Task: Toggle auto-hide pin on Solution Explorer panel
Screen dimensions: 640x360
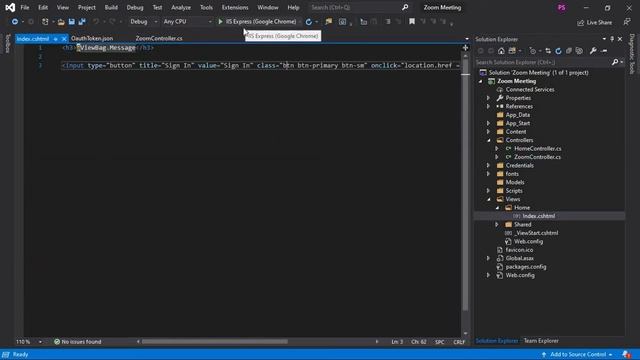Action: [x=612, y=39]
